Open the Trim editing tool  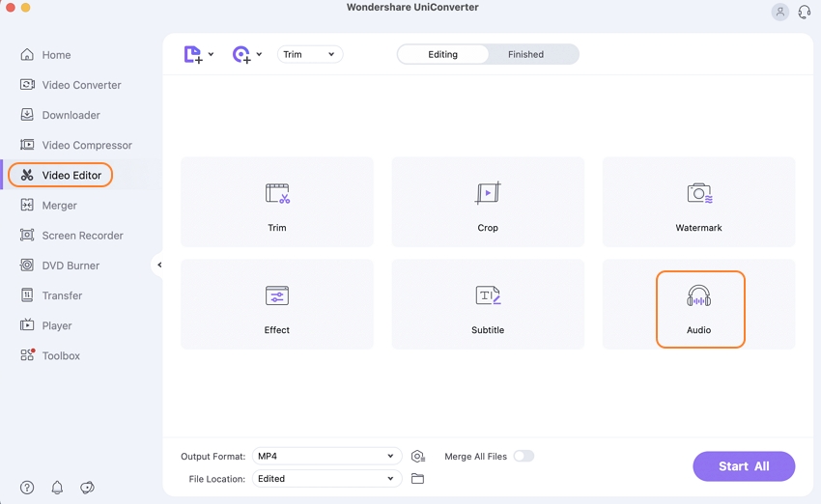coord(277,202)
